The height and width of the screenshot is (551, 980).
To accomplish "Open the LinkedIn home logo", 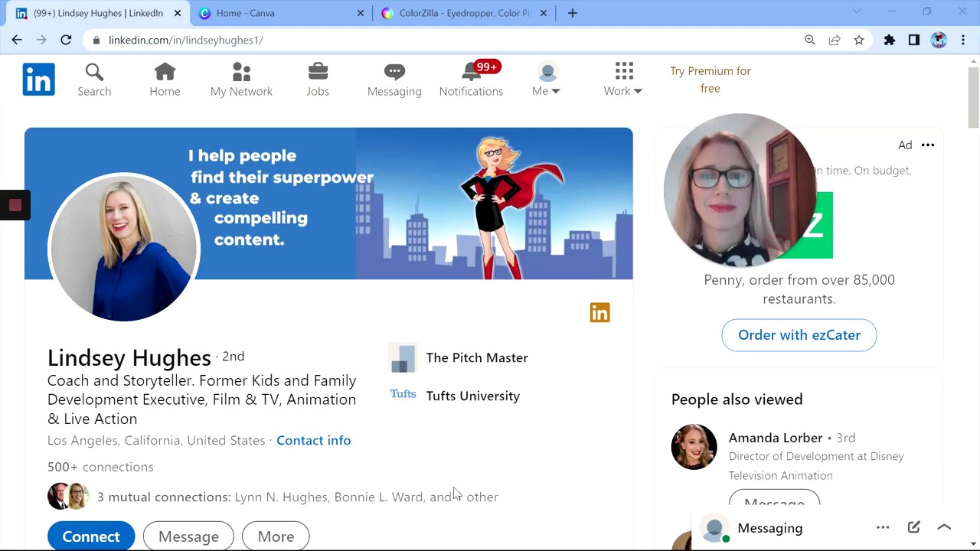I will pyautogui.click(x=38, y=80).
